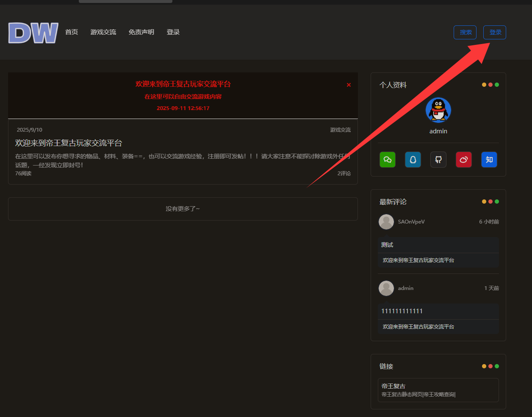Click the green dot in 个人资料 panel
The width and height of the screenshot is (532, 417).
tap(497, 85)
